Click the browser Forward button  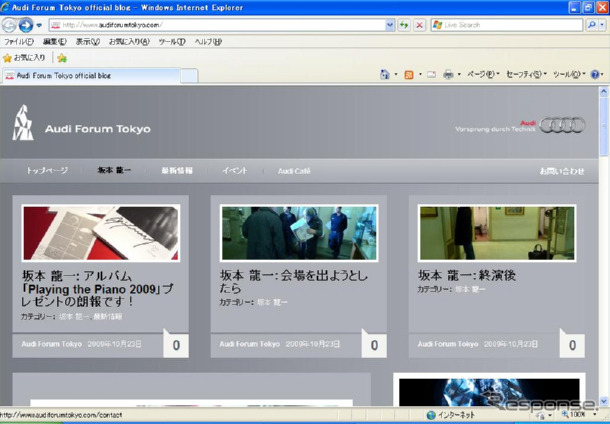pos(26,25)
